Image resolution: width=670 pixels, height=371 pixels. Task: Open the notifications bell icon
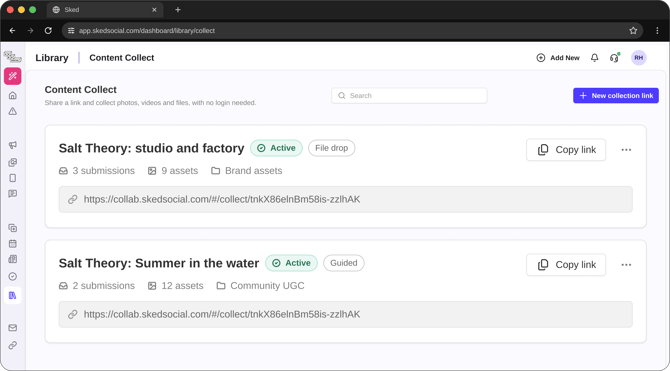[x=594, y=58]
